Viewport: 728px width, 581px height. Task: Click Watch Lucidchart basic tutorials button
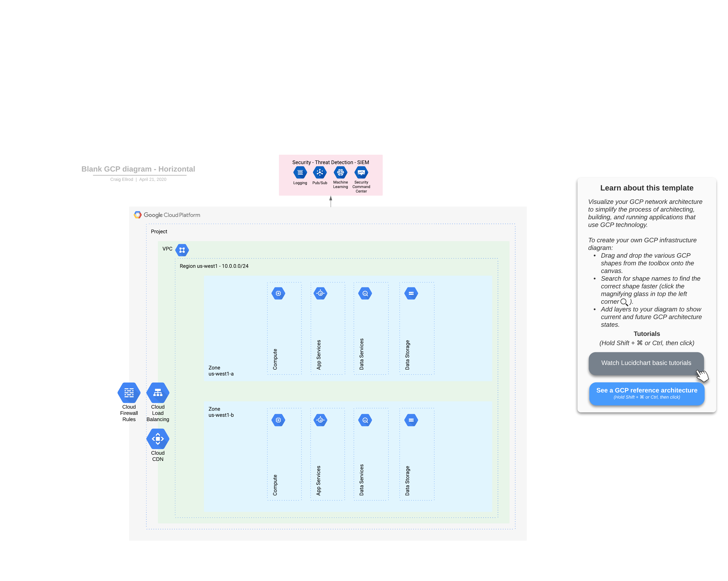coord(646,362)
